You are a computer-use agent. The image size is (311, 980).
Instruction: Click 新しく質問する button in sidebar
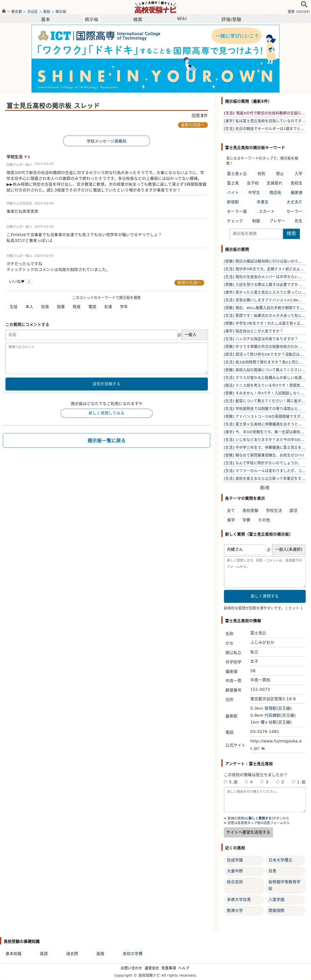[x=264, y=596]
